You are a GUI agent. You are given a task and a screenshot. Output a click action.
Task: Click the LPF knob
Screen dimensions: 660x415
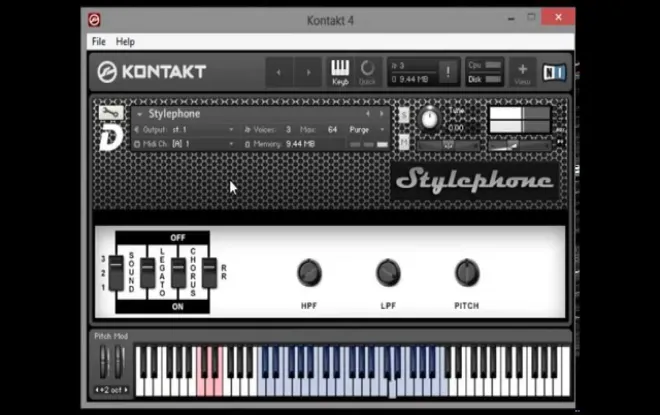388,273
